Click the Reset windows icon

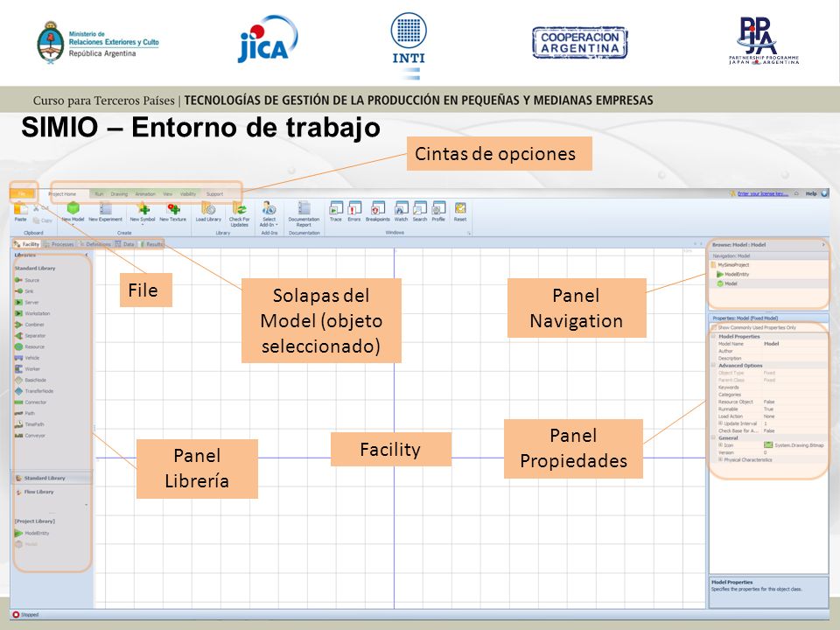click(x=460, y=208)
